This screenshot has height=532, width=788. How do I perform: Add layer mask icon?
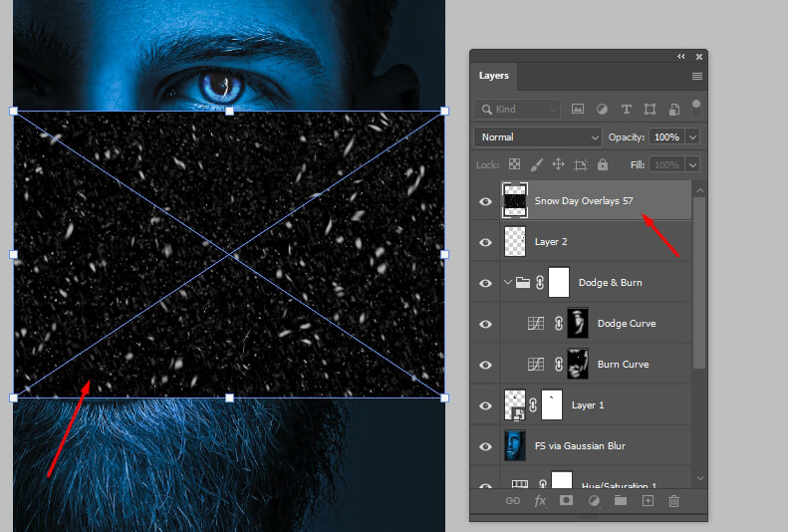[567, 500]
